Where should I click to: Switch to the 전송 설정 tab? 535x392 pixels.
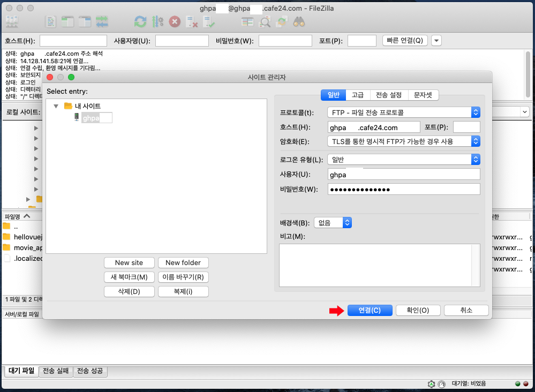click(389, 95)
